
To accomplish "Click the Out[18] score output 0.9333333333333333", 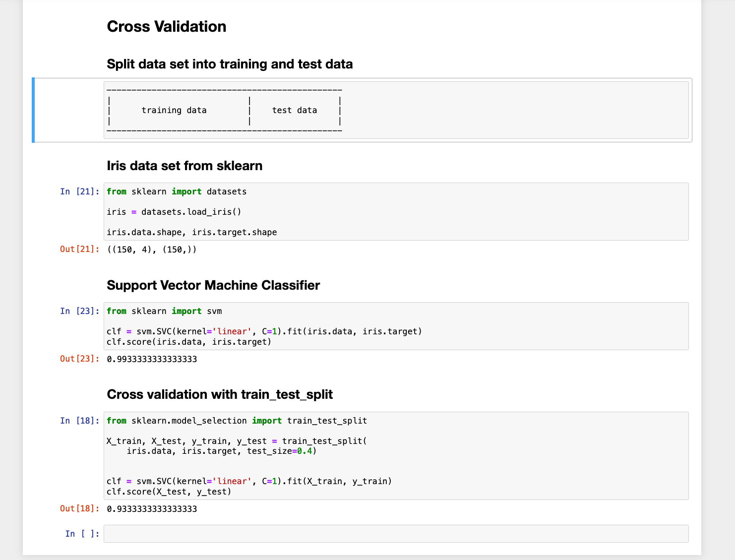I will click(151, 508).
